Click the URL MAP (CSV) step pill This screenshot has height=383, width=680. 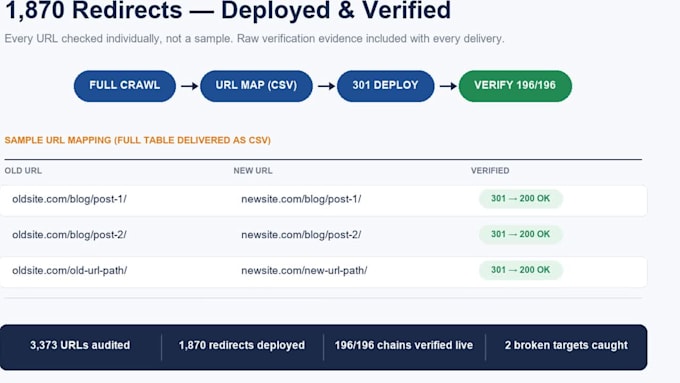point(256,86)
